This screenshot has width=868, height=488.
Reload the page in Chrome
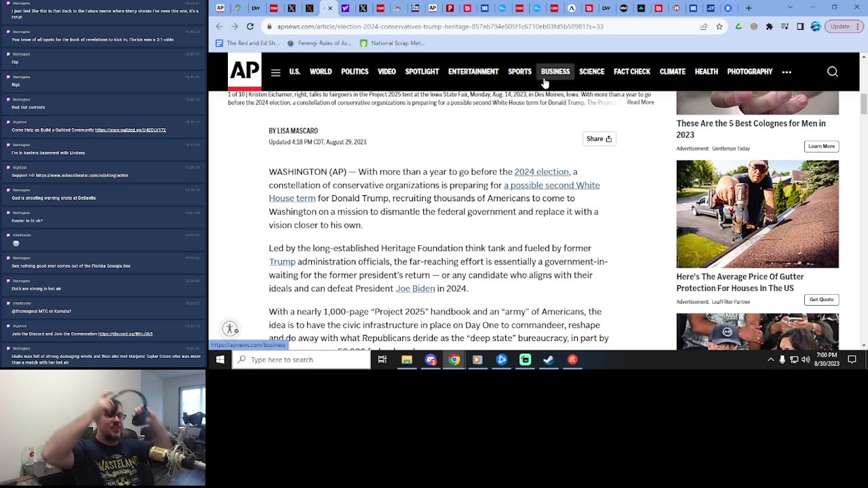click(x=250, y=26)
